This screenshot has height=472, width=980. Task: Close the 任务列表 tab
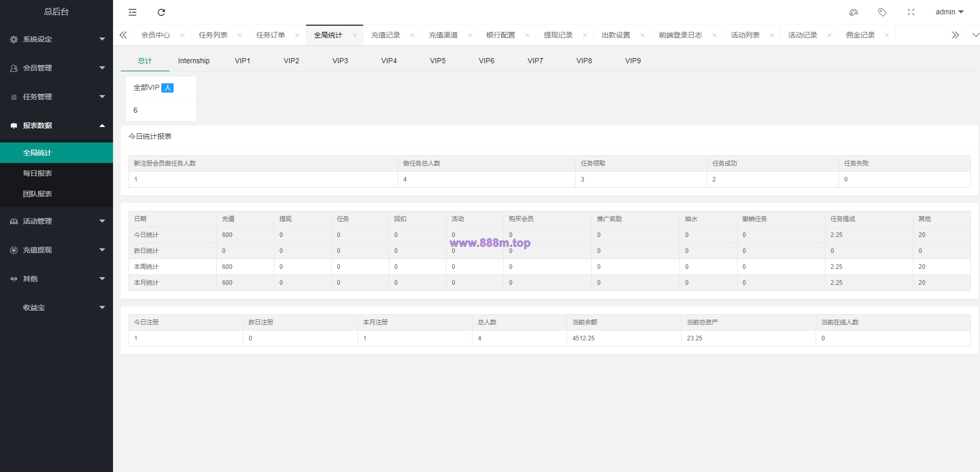(240, 35)
